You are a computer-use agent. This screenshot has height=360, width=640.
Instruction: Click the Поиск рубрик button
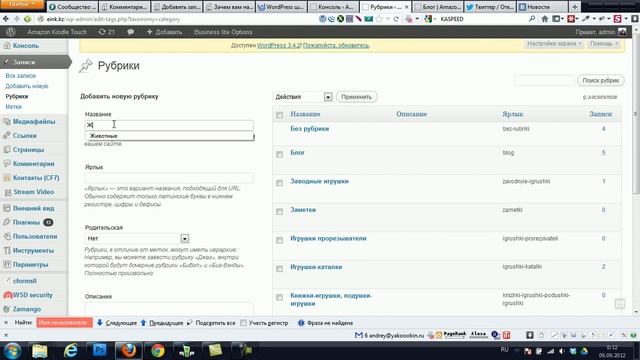coord(600,80)
